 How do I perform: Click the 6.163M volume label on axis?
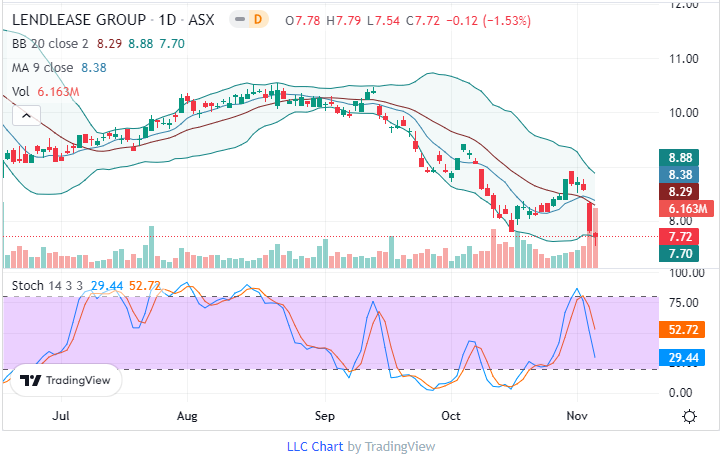point(682,208)
